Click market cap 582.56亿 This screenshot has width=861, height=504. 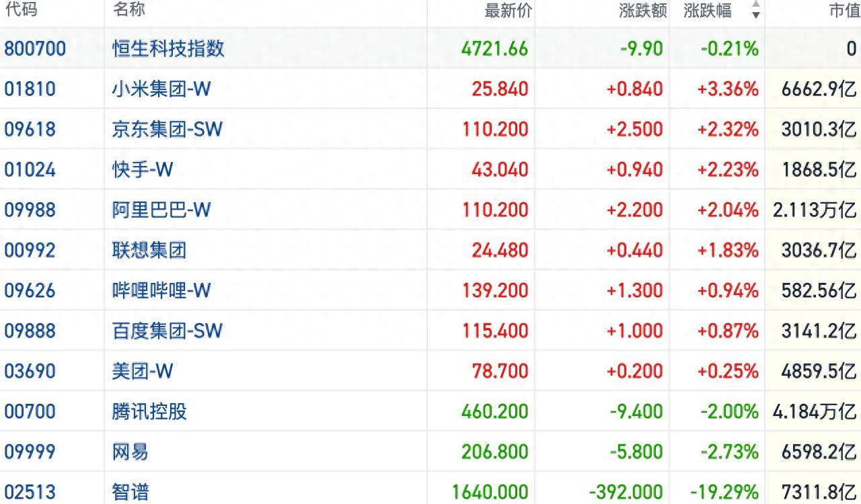click(x=819, y=290)
